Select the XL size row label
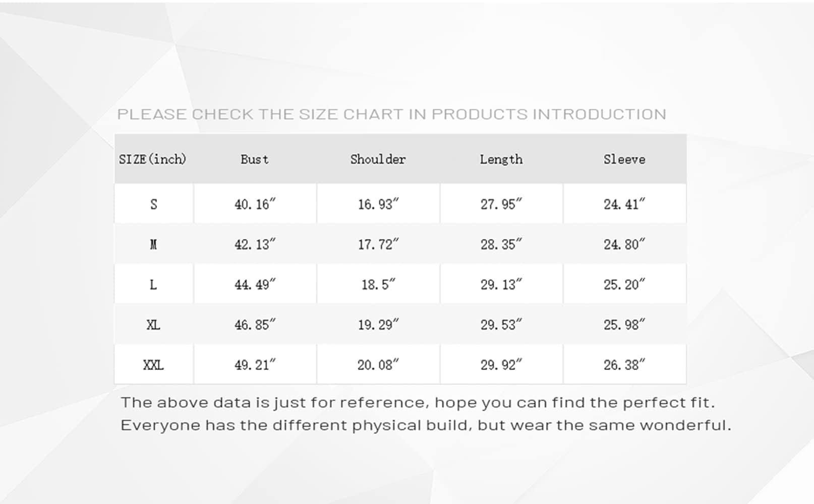 [x=153, y=325]
